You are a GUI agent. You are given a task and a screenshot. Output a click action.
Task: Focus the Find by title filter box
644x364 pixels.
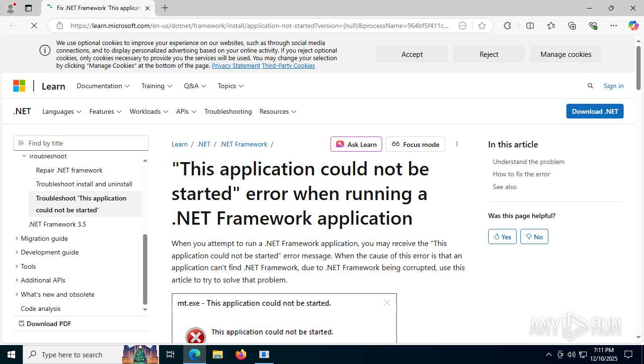tap(81, 143)
